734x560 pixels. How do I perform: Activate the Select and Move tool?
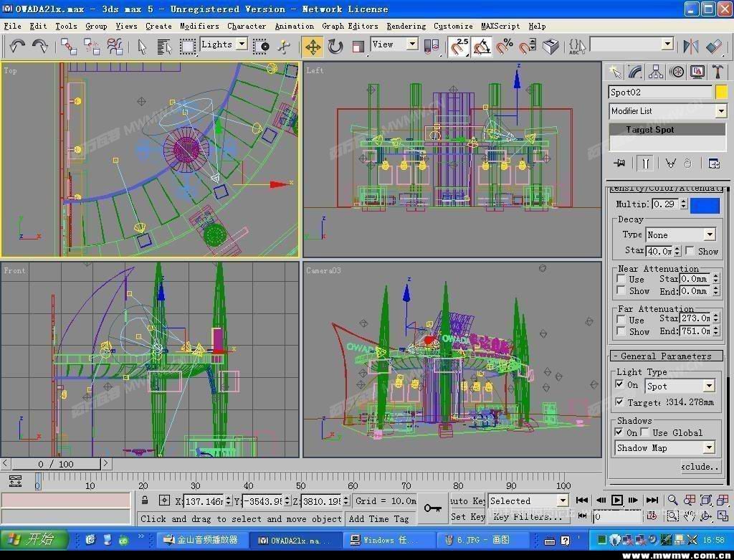pyautogui.click(x=313, y=47)
